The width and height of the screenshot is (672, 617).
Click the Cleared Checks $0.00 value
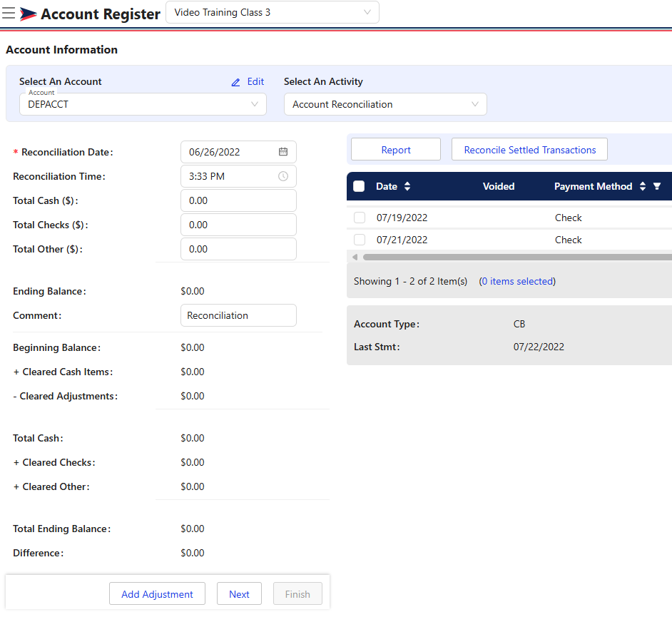(193, 462)
